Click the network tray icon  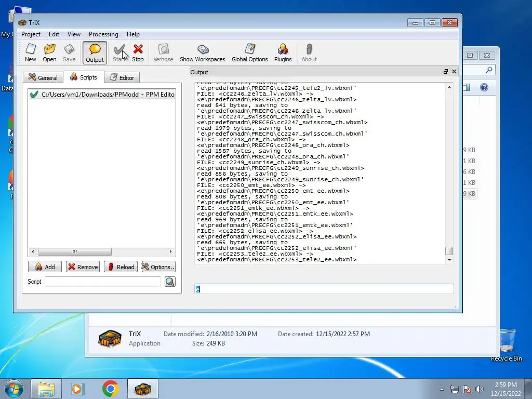tap(454, 389)
